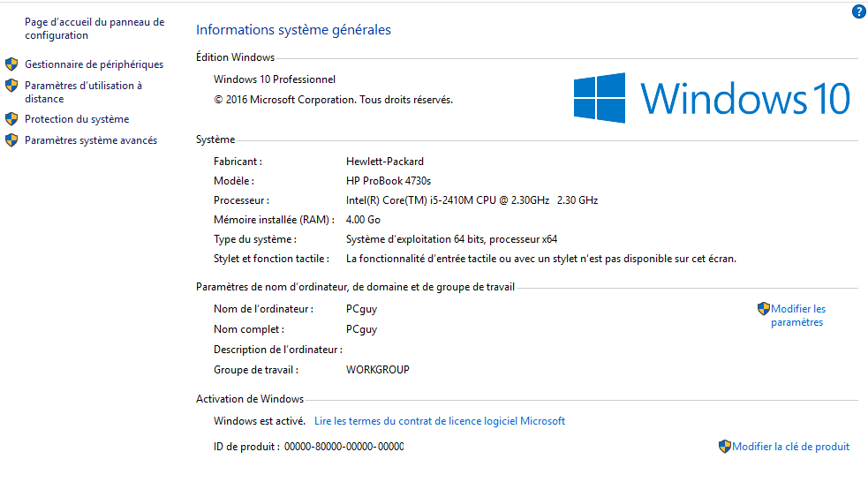Go to Page d'accueil du panneau de configuration

94,29
